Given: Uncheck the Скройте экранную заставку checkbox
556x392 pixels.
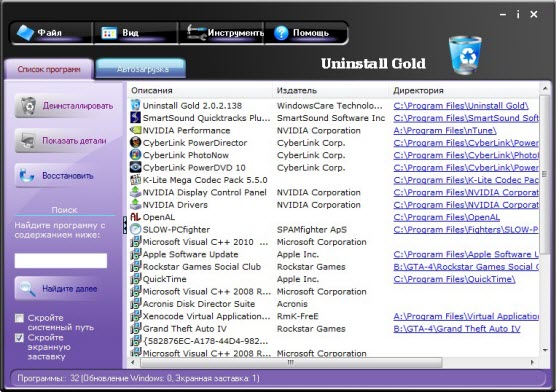Looking at the screenshot, I should pyautogui.click(x=20, y=338).
